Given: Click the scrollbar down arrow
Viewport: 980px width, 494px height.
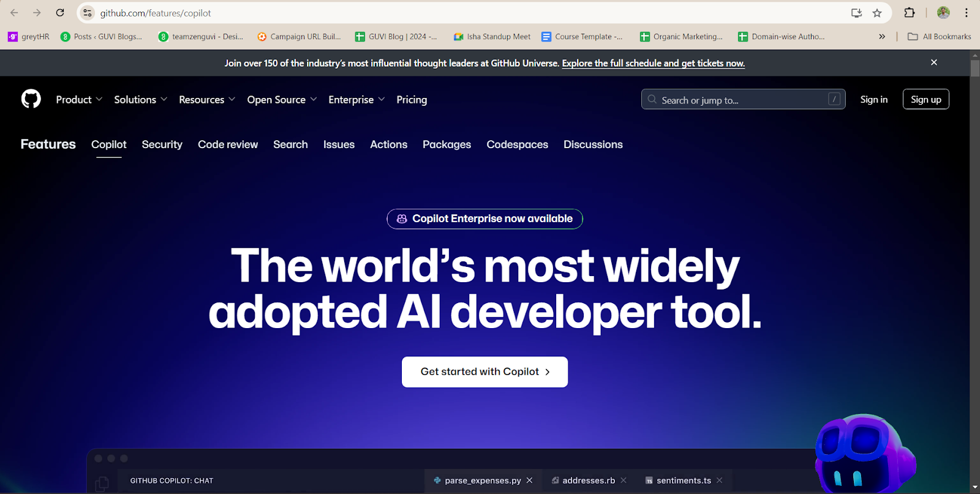Looking at the screenshot, I should point(975,488).
